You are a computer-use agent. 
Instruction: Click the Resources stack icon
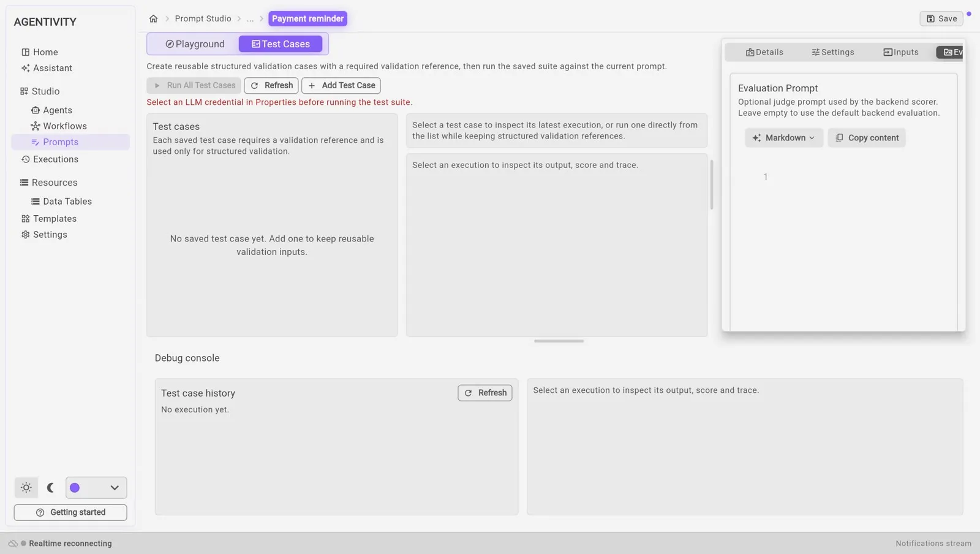pos(24,183)
